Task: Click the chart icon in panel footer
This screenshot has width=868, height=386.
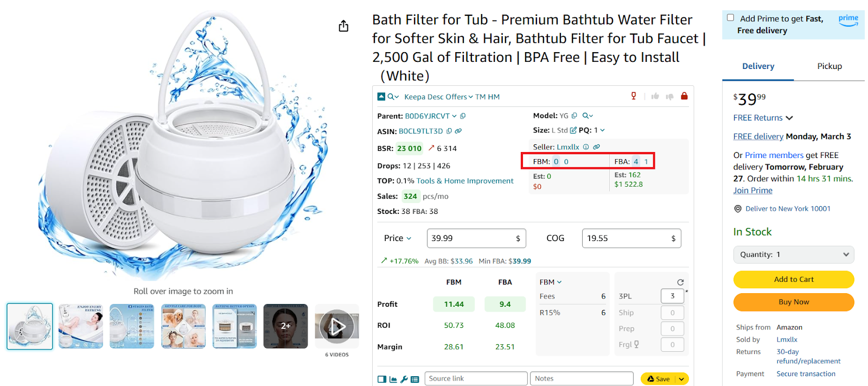Action: coord(393,379)
